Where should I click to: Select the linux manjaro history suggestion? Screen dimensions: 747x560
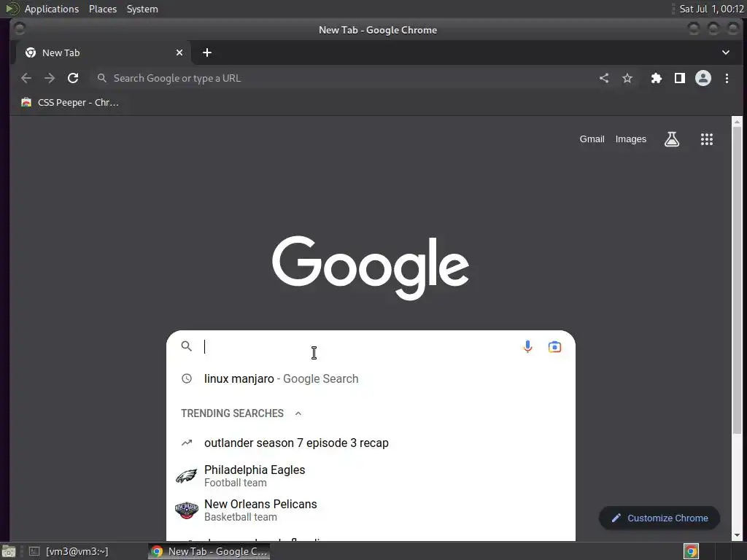point(371,378)
